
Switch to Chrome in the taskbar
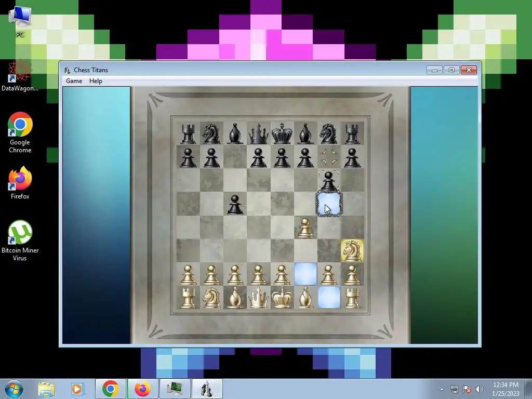click(110, 389)
